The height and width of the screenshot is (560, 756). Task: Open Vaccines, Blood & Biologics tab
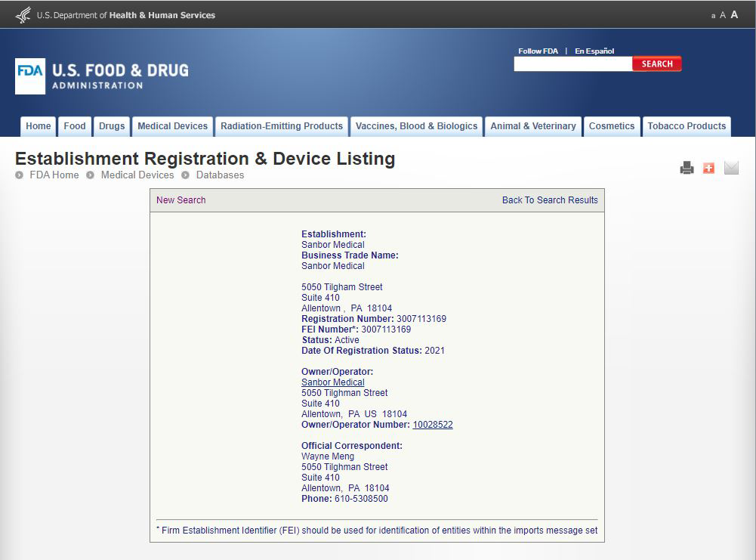417,126
